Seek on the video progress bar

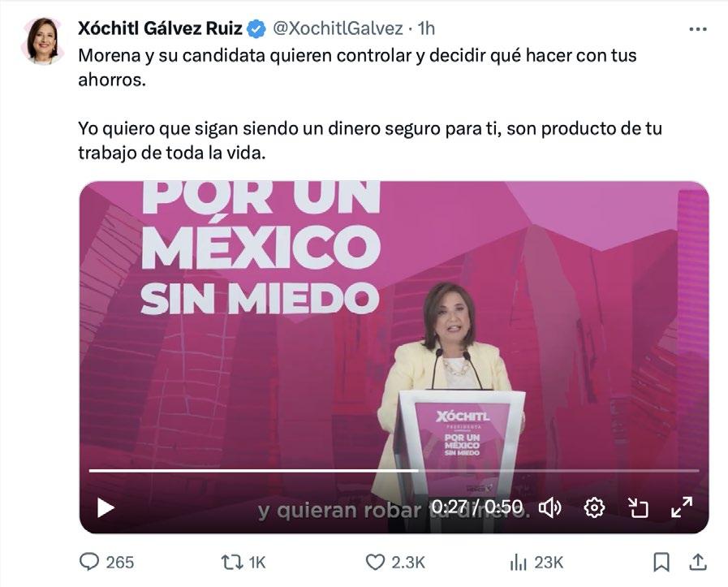click(x=394, y=470)
